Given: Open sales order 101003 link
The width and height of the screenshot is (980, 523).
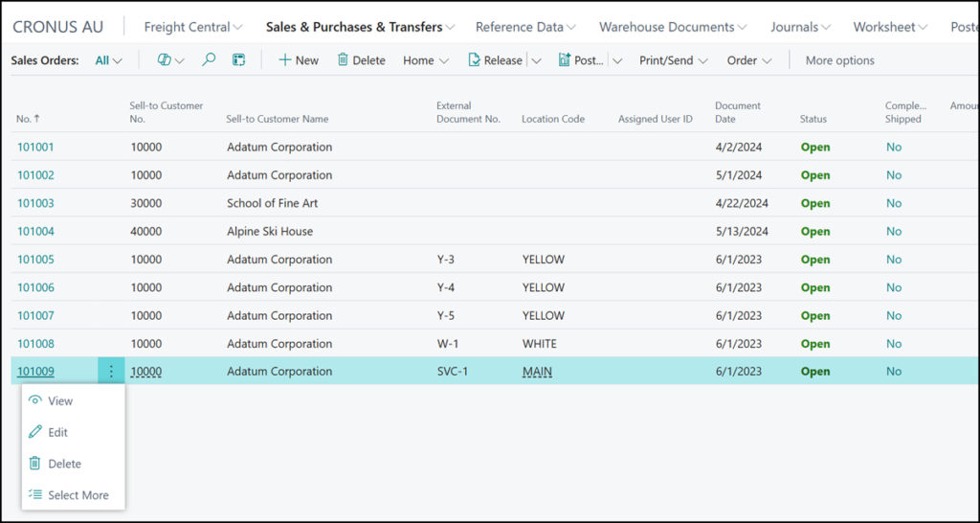Looking at the screenshot, I should [35, 203].
